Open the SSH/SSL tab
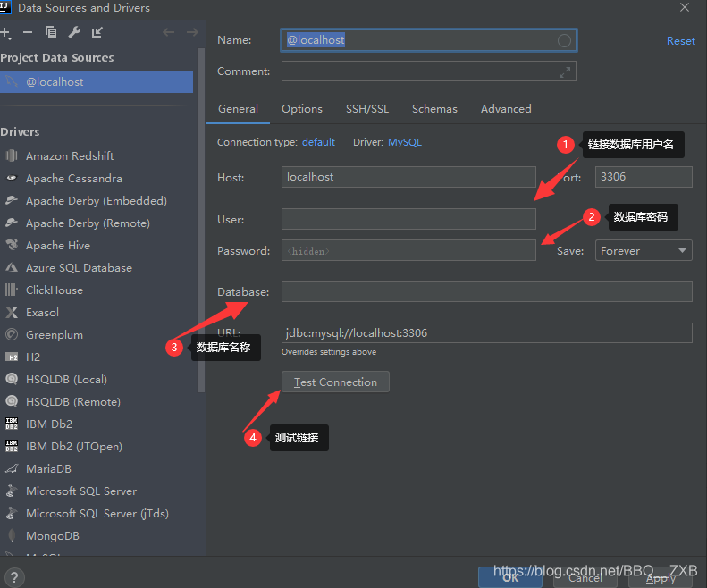 point(367,109)
